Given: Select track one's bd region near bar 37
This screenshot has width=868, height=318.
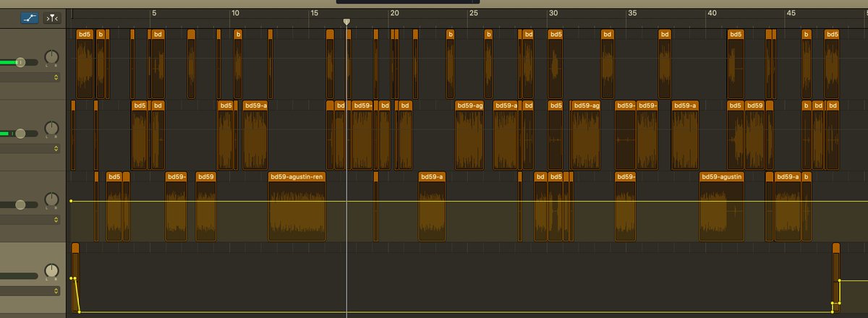Looking at the screenshot, I should click(x=664, y=64).
